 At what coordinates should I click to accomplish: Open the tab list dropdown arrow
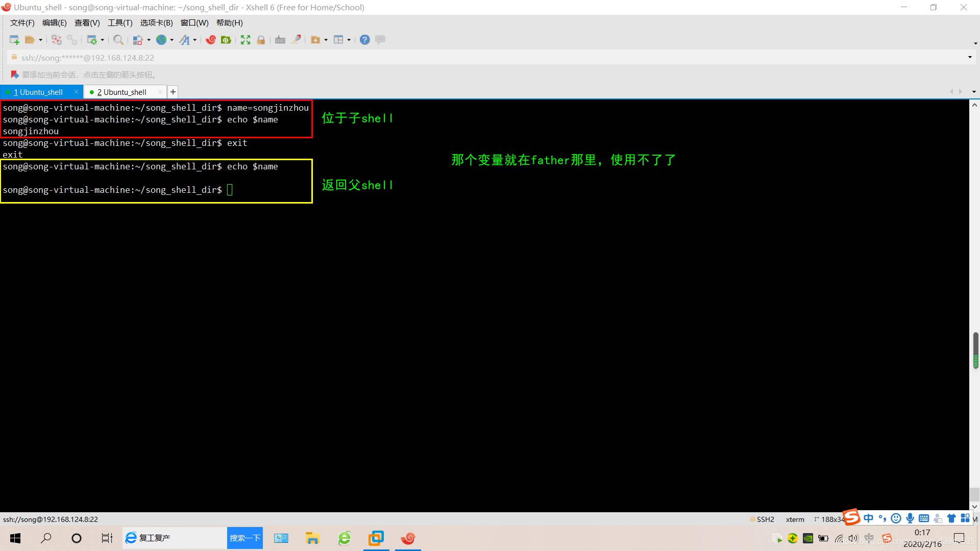click(x=974, y=92)
